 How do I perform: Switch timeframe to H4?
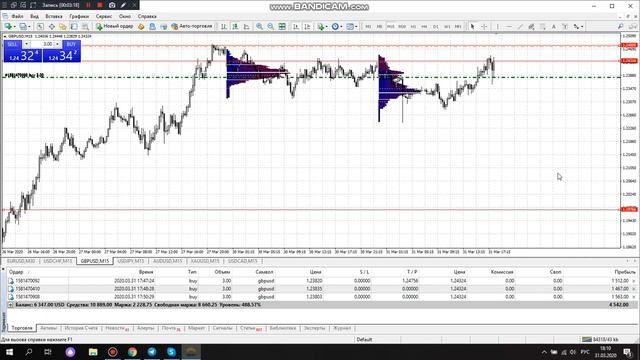click(x=424, y=27)
